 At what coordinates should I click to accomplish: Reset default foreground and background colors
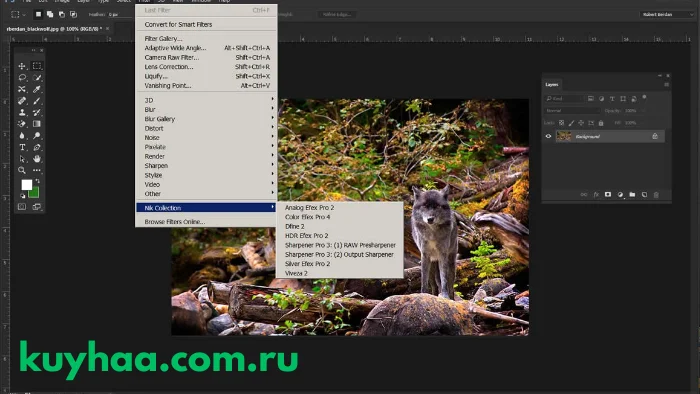[22, 196]
